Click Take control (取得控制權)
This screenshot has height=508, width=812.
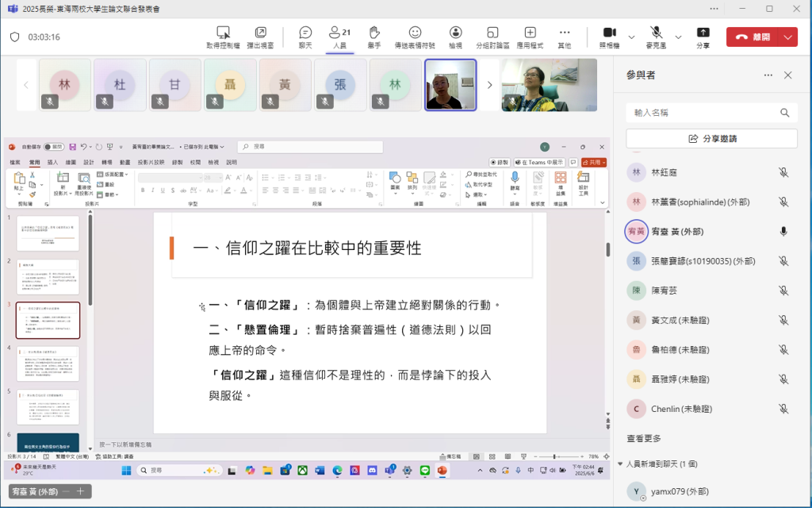coord(223,37)
